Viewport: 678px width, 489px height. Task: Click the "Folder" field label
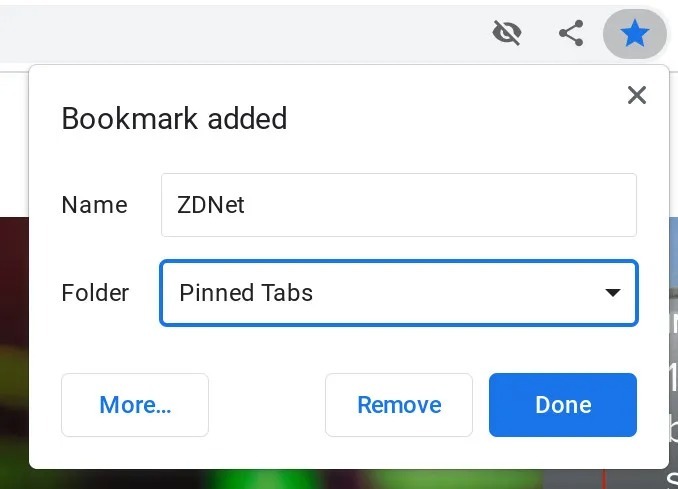click(95, 293)
